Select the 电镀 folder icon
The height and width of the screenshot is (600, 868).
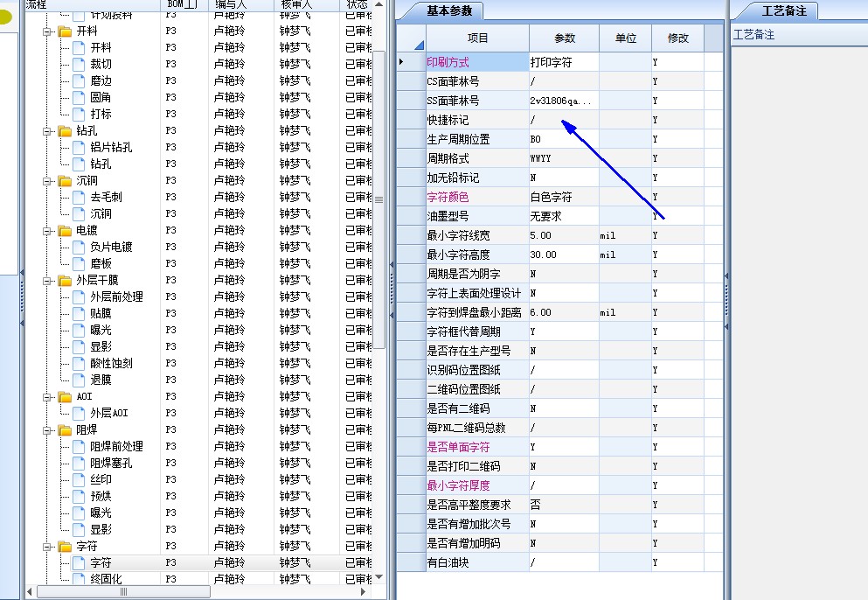click(x=66, y=231)
